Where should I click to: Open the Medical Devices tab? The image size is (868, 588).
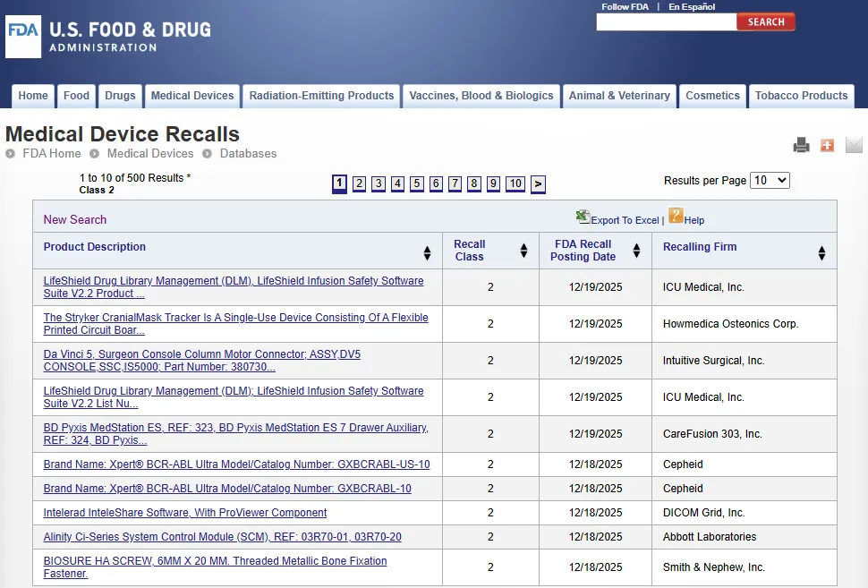click(192, 96)
